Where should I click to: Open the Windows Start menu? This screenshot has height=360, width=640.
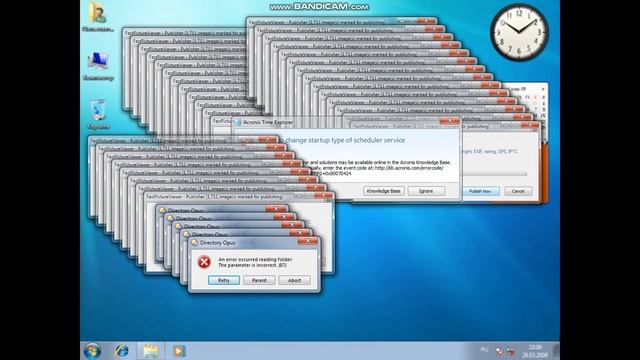pyautogui.click(x=92, y=351)
